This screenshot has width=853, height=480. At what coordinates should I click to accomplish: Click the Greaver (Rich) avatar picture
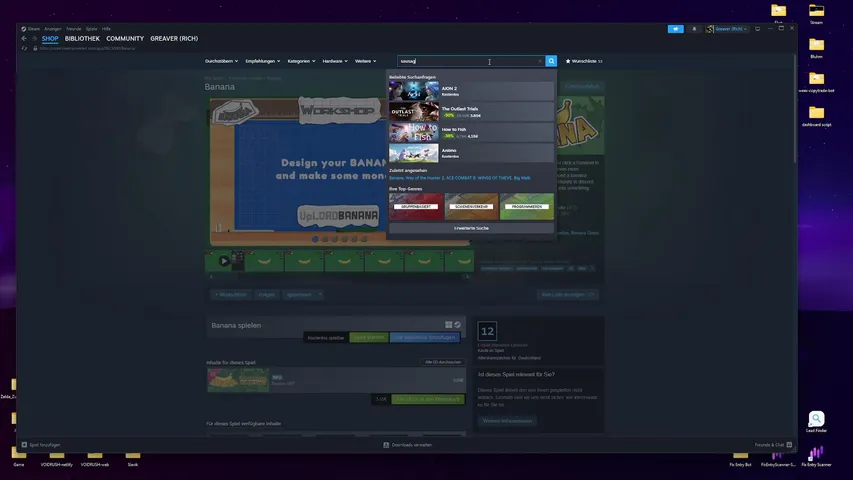(x=709, y=29)
